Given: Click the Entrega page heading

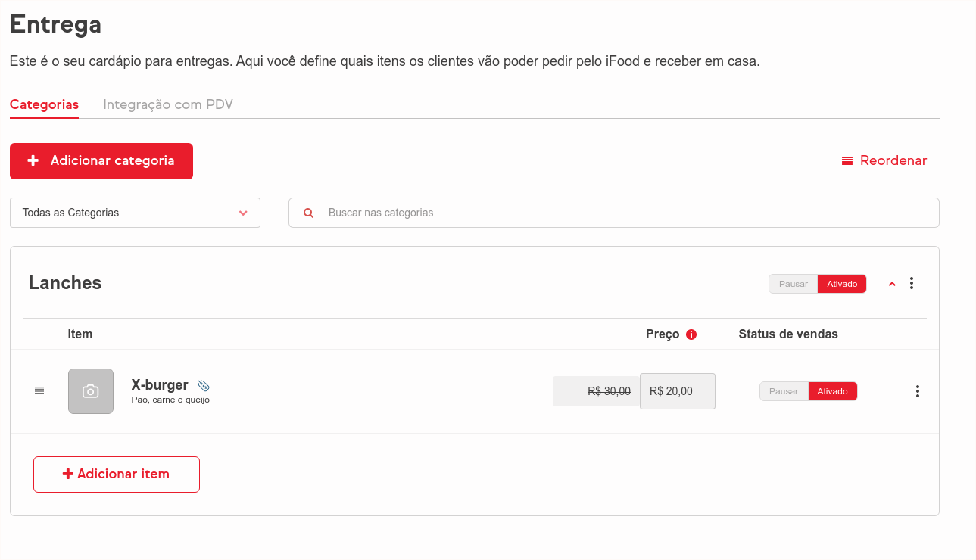Looking at the screenshot, I should pyautogui.click(x=55, y=24).
